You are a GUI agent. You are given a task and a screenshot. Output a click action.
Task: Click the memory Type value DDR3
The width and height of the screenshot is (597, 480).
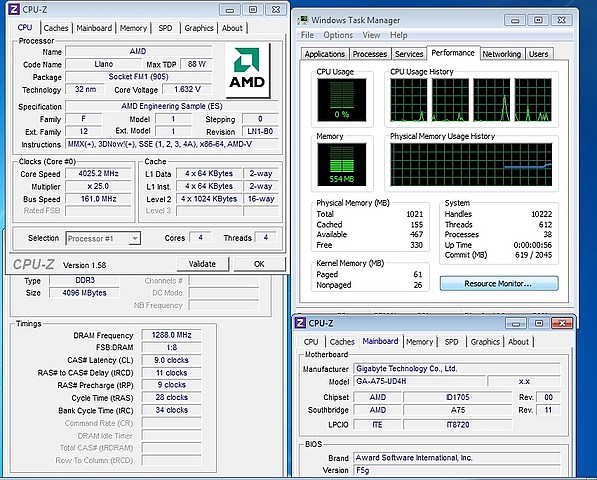coord(85,281)
